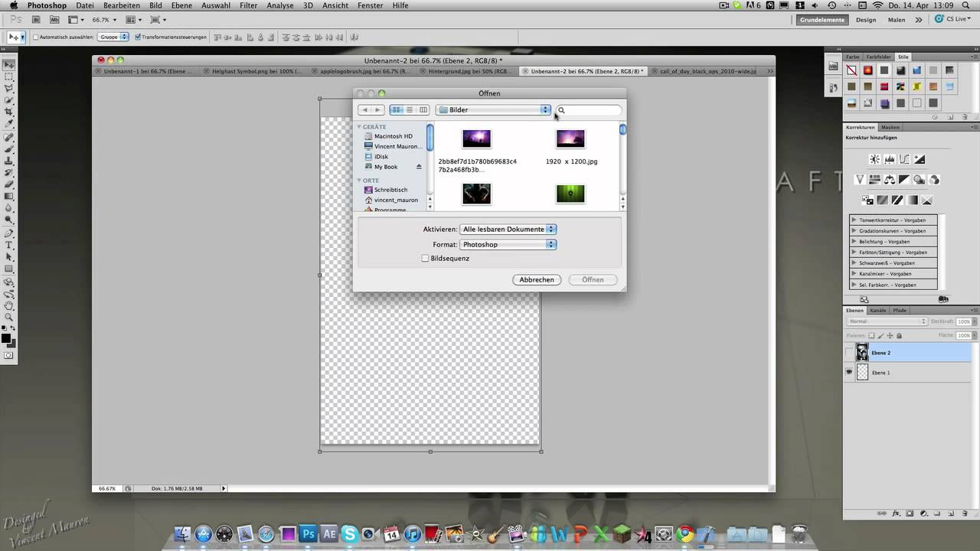980x551 pixels.
Task: Select the Ebene 2 layer row
Action: 907,353
